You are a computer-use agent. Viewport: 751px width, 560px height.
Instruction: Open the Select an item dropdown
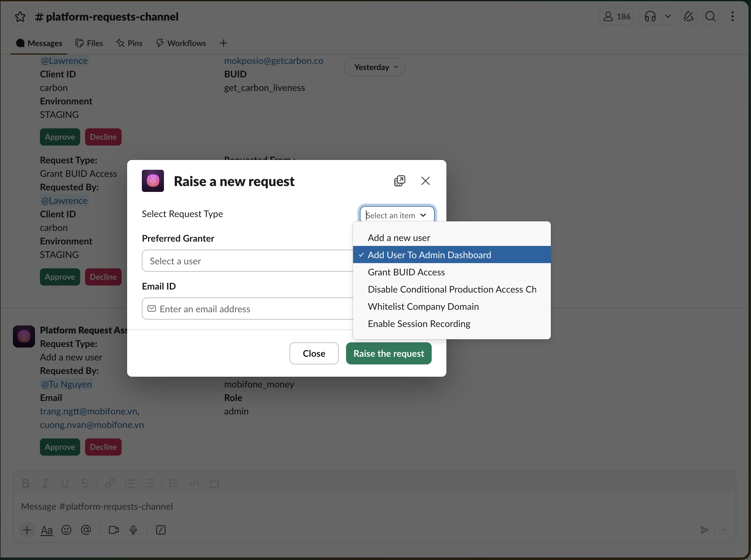point(396,215)
